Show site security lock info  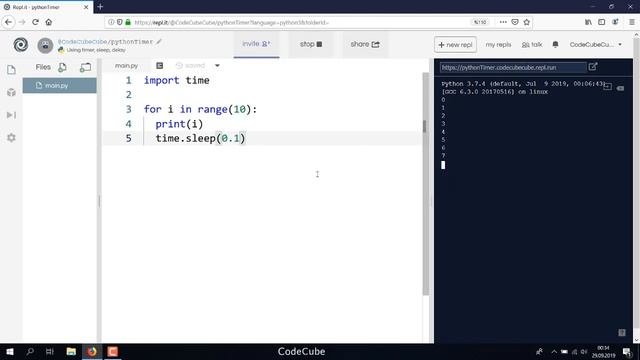click(128, 22)
